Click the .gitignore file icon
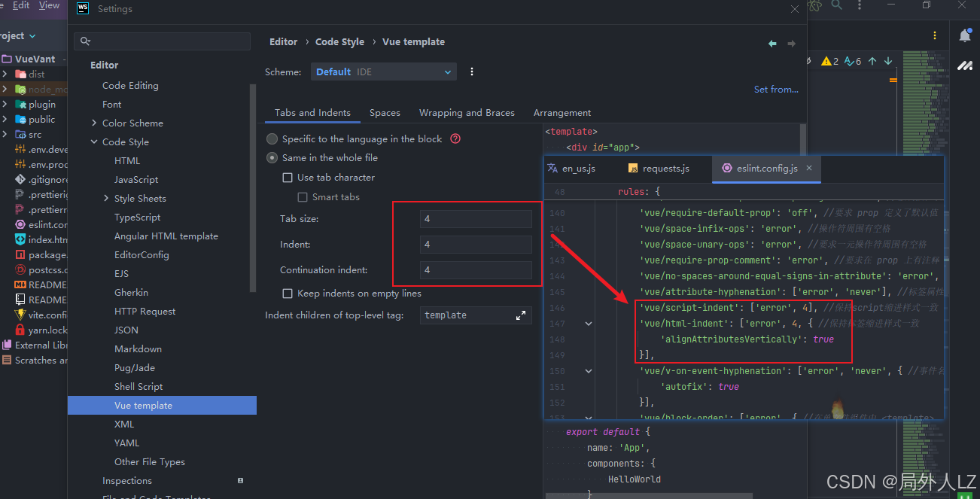The image size is (980, 499). point(20,180)
